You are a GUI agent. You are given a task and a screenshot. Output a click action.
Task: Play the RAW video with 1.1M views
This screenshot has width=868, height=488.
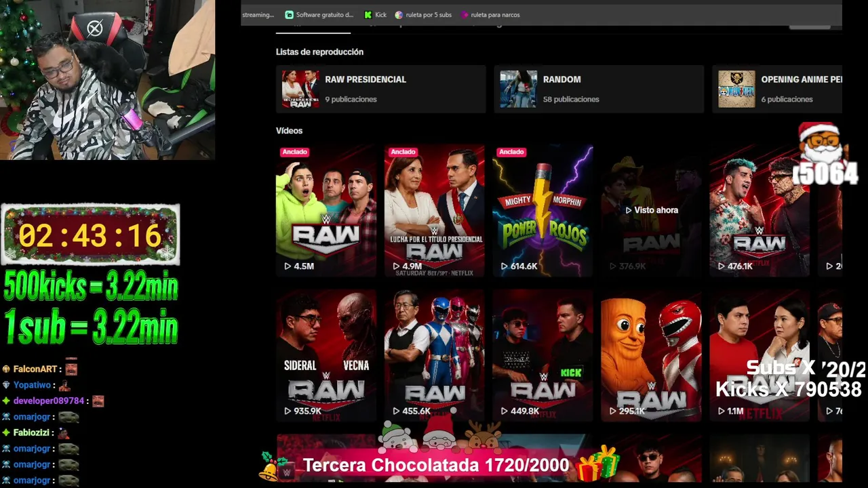point(759,356)
